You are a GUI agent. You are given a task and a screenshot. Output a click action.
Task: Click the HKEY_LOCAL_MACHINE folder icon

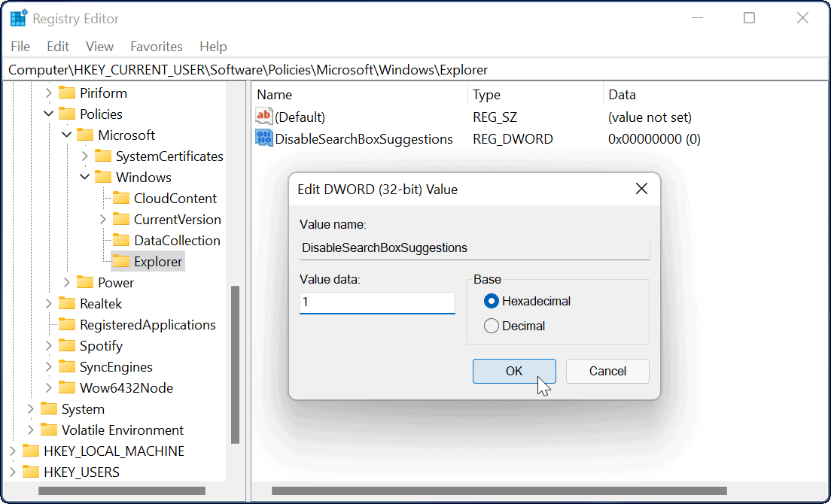coord(32,451)
